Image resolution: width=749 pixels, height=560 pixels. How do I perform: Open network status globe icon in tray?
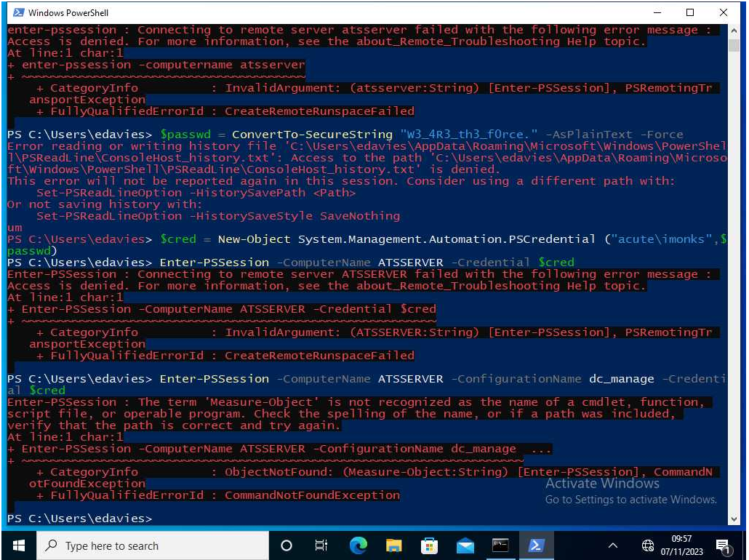(x=648, y=545)
